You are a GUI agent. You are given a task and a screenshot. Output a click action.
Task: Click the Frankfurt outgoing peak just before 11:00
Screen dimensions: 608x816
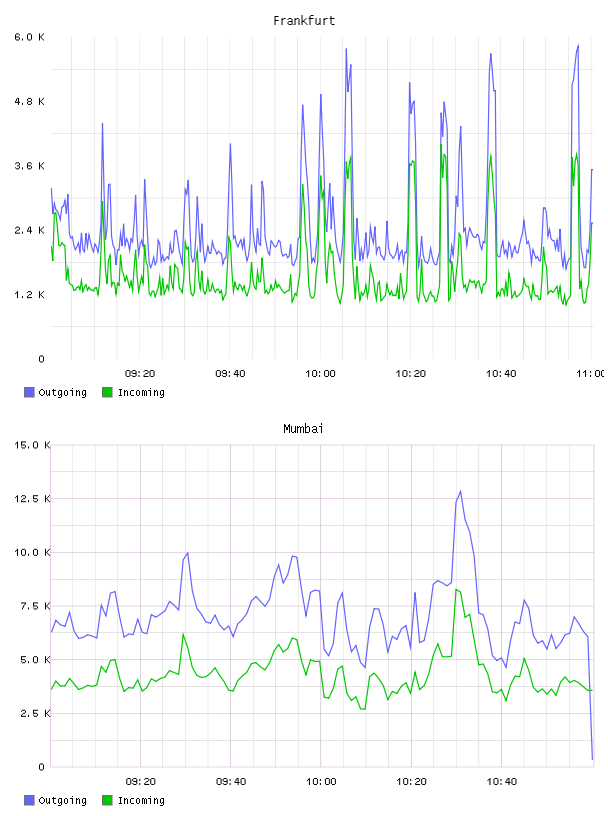[578, 46]
